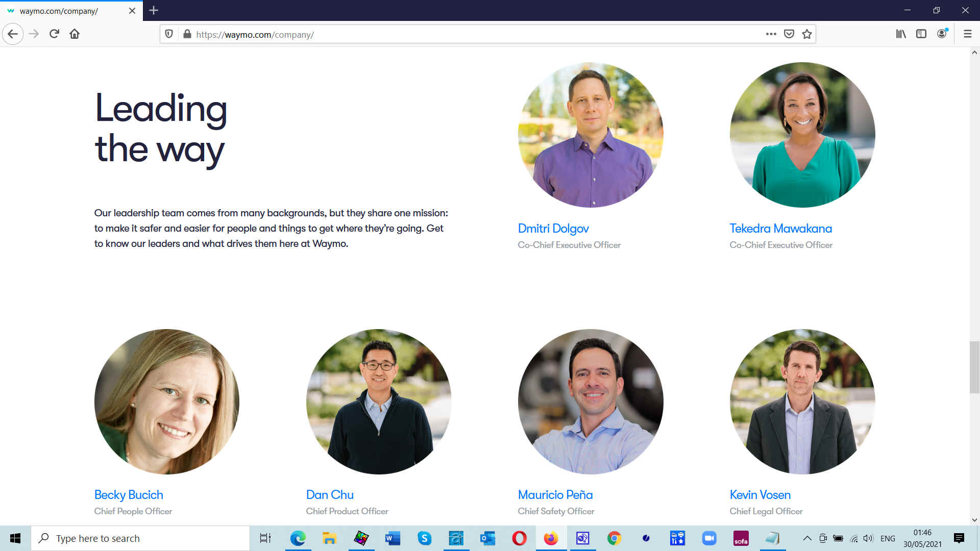
Task: Open Dan Chu's profile link
Action: (x=330, y=495)
